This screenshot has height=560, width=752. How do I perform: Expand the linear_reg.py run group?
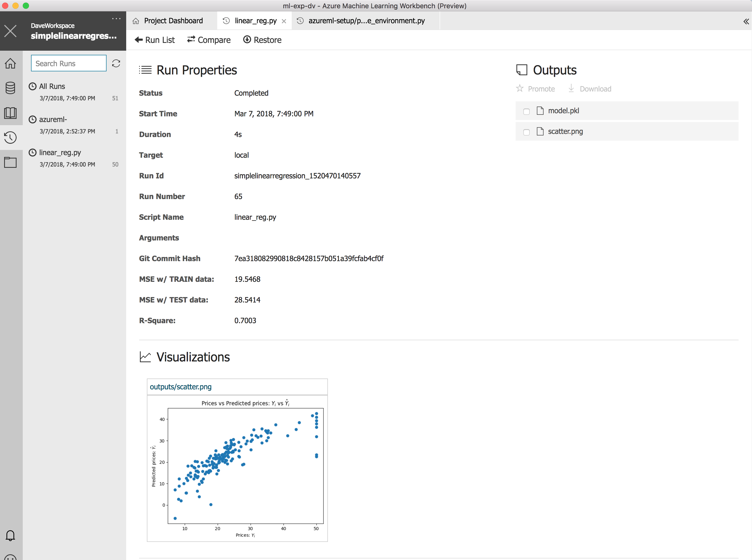point(59,152)
